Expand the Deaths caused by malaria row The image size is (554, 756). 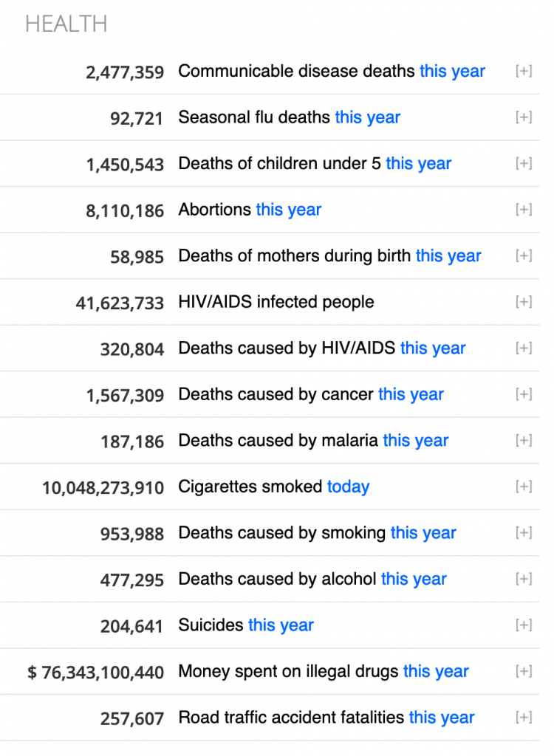click(x=523, y=440)
